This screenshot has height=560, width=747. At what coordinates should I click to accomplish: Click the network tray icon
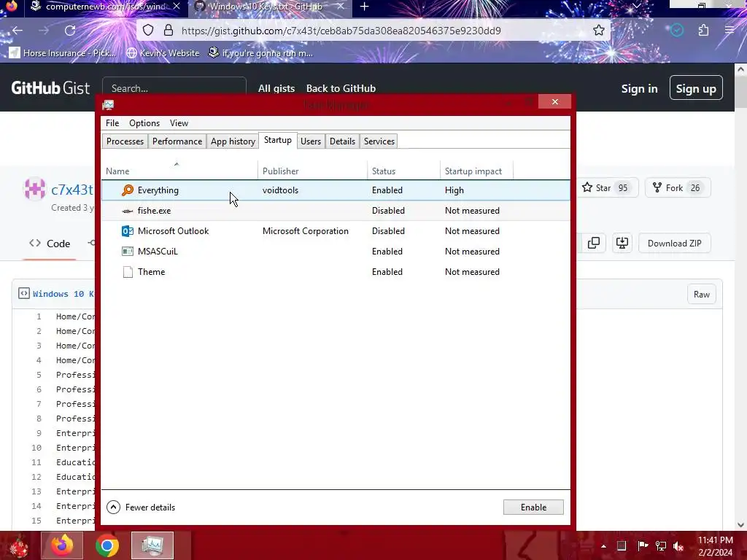(661, 545)
